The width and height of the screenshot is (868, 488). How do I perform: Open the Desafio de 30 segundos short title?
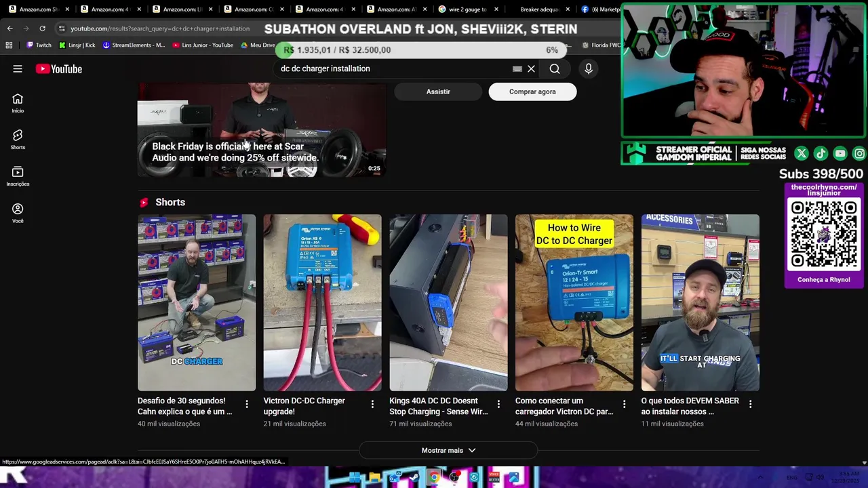(185, 406)
